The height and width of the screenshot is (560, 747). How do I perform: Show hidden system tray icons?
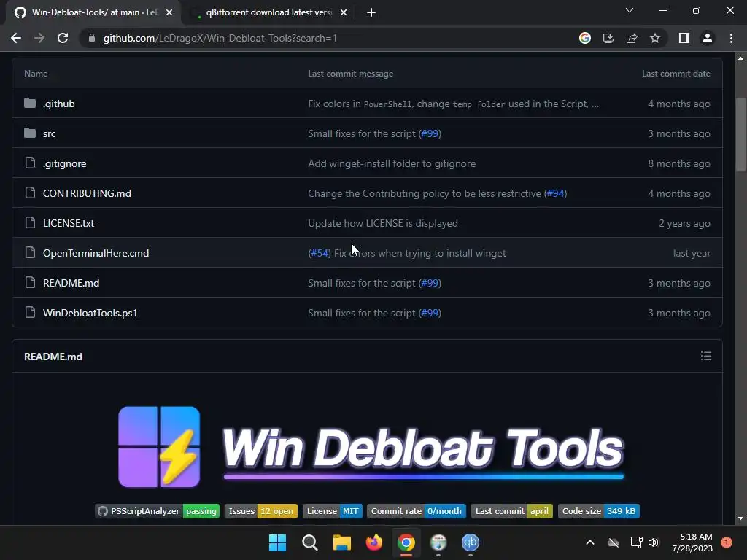click(x=589, y=542)
